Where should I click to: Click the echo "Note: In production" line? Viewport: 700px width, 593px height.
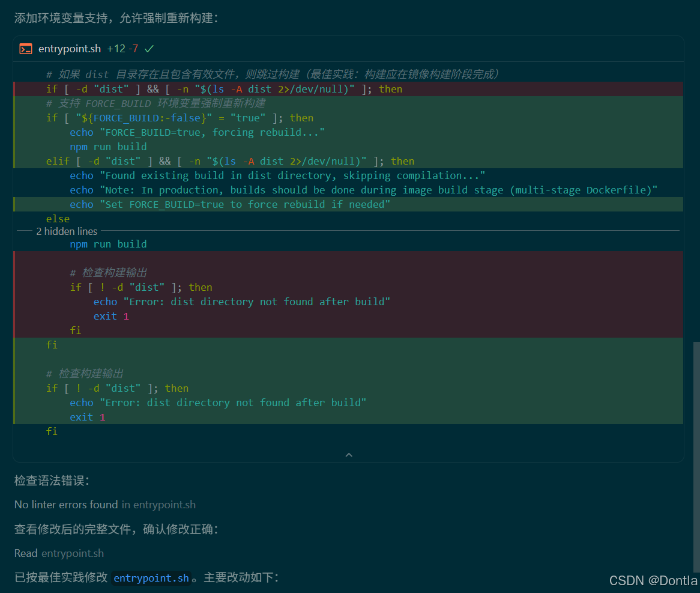click(x=348, y=190)
